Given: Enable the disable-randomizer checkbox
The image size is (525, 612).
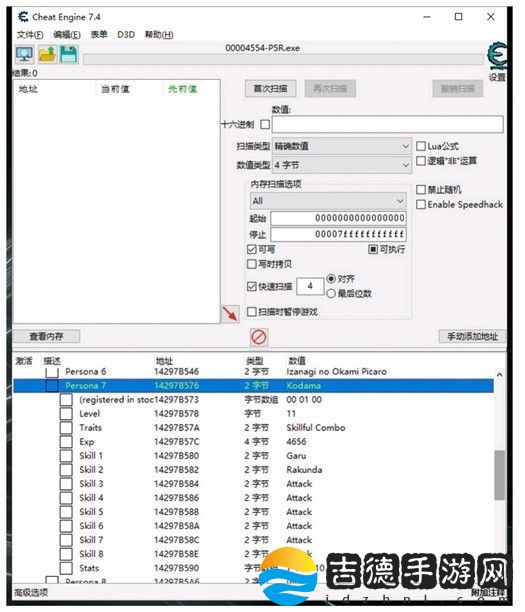Looking at the screenshot, I should 420,190.
